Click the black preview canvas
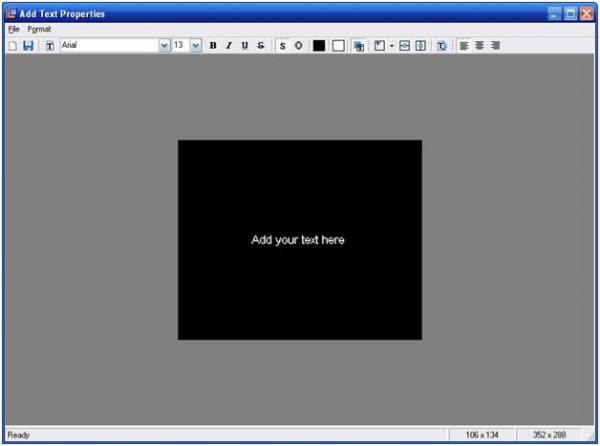Screen dimensions: 600x446 (300, 240)
